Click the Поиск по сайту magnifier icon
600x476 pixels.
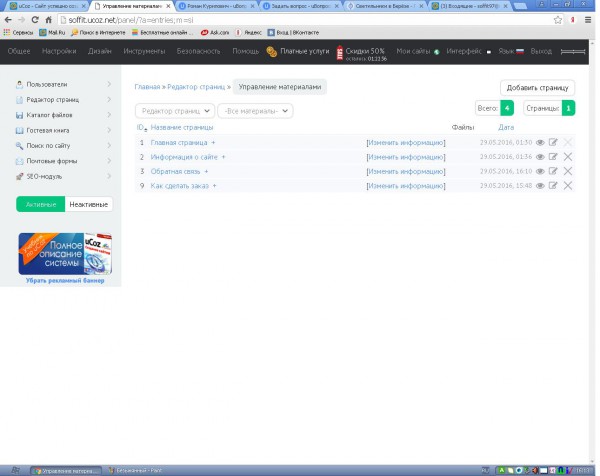(19, 146)
